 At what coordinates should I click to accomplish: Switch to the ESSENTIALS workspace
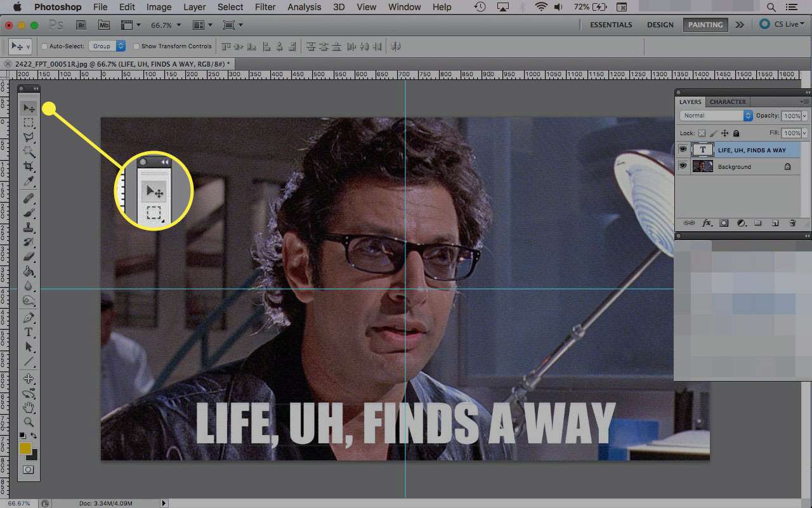(x=611, y=25)
